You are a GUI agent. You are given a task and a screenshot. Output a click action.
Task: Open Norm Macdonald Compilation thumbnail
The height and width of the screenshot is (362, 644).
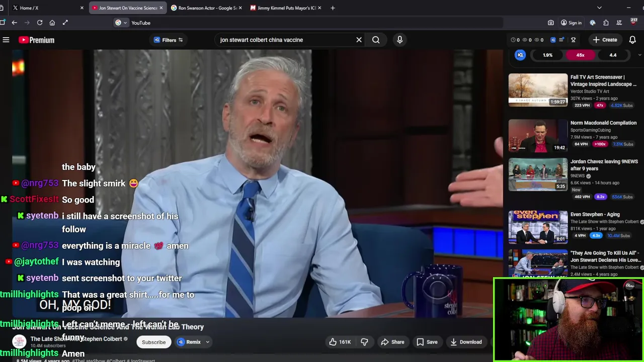point(538,136)
